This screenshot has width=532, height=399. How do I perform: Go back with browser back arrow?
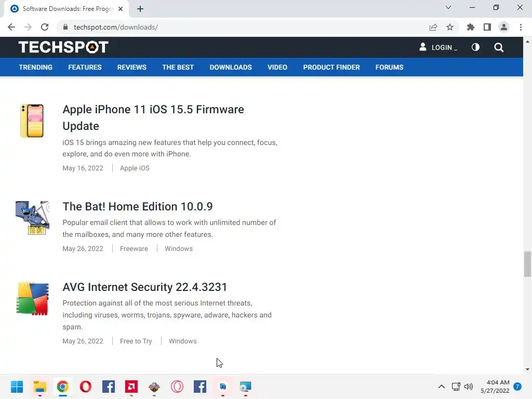pyautogui.click(x=11, y=27)
